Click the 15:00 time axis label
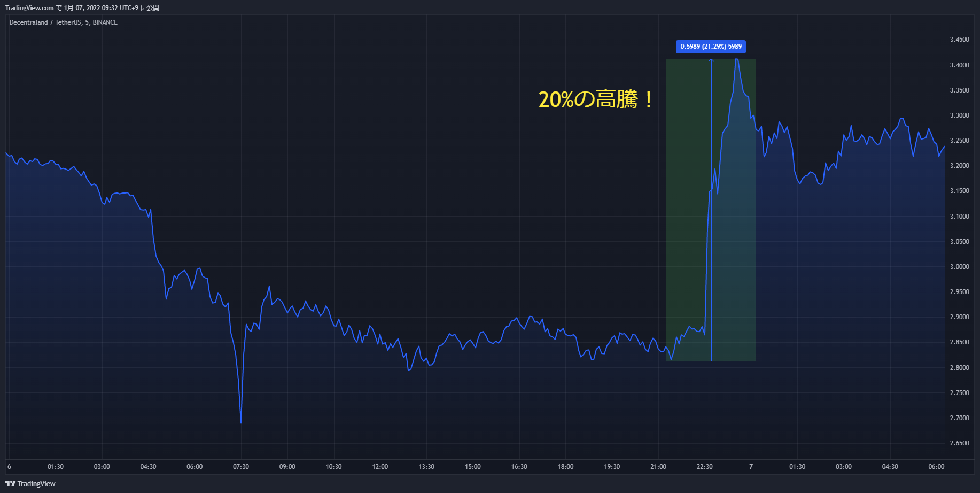The width and height of the screenshot is (980, 493). 473,467
